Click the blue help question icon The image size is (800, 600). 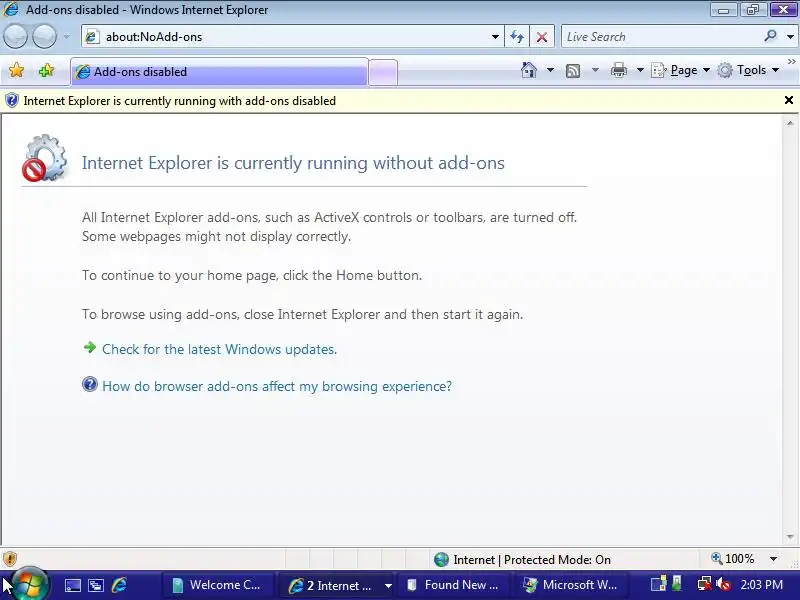coord(90,384)
